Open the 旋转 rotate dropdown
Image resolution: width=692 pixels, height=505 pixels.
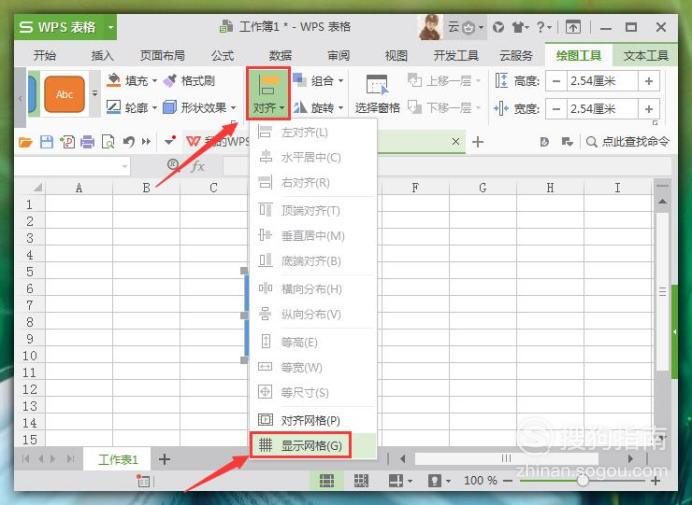point(318,107)
